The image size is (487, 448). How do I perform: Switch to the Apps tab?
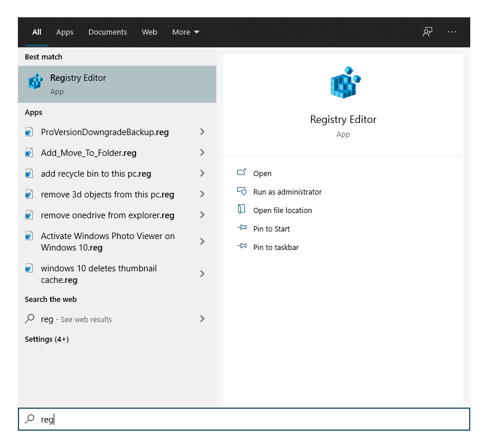pos(65,32)
